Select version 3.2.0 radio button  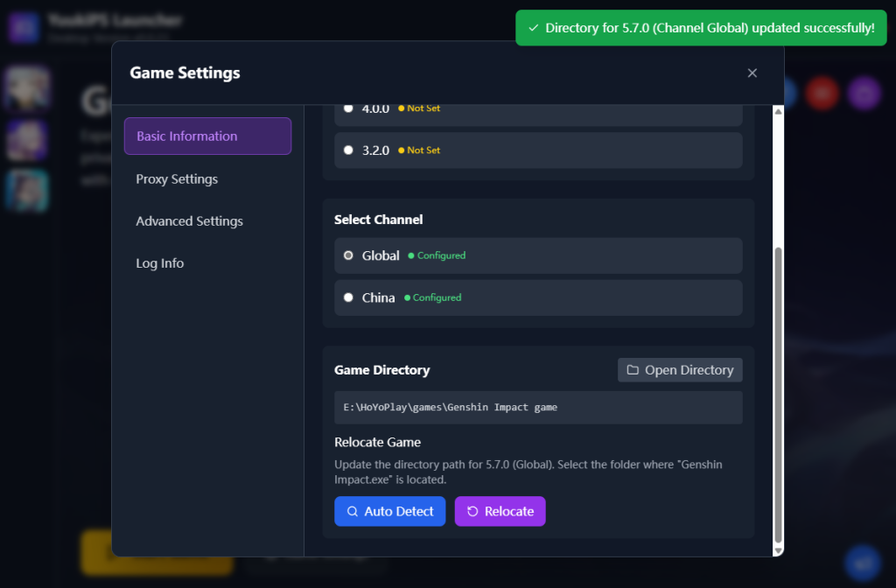[x=348, y=150]
